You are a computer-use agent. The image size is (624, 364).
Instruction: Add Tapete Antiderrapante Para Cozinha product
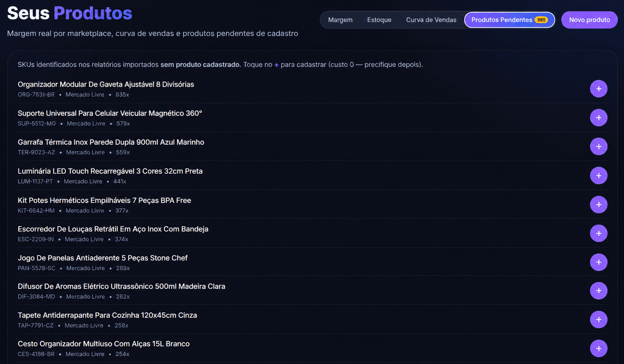[x=599, y=320]
